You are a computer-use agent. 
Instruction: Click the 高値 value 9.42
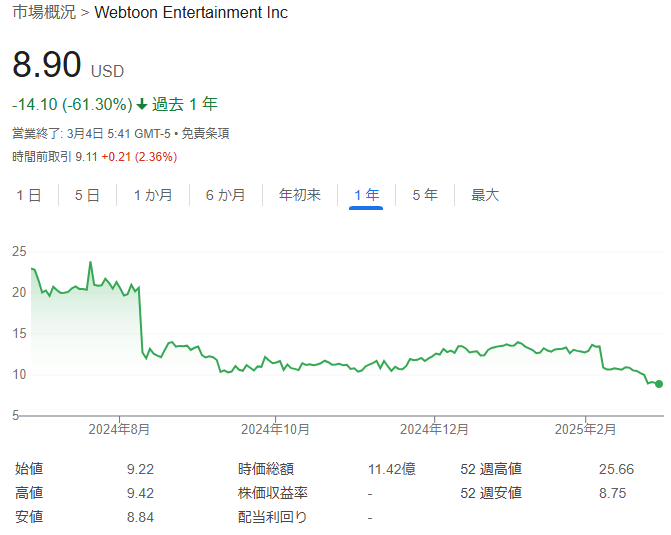click(140, 493)
